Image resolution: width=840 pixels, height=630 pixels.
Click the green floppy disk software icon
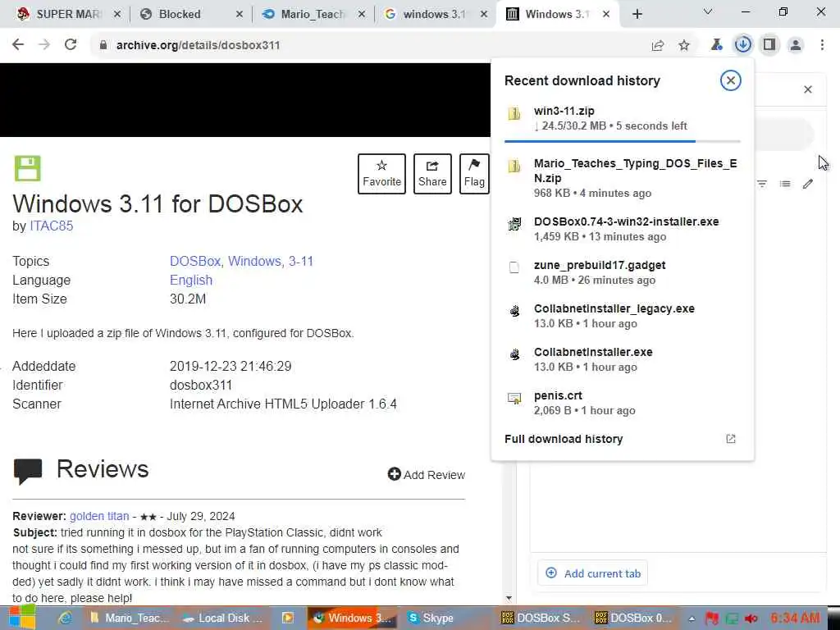27,168
